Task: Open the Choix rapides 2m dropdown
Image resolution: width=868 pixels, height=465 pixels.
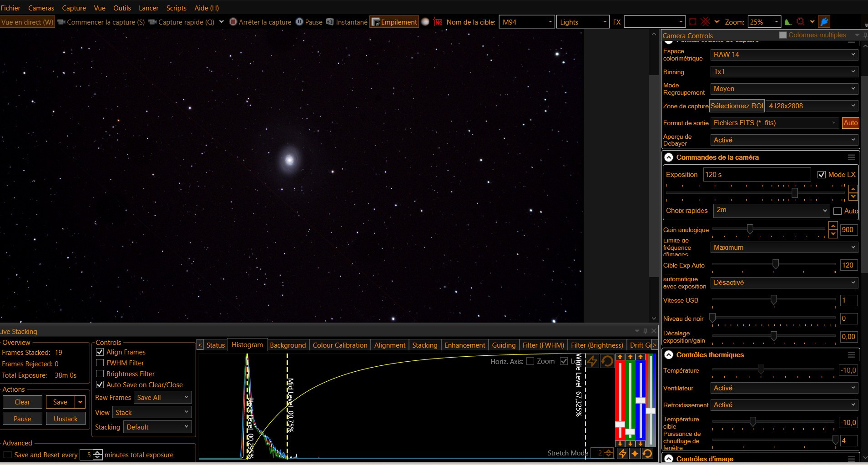Action: pyautogui.click(x=772, y=210)
